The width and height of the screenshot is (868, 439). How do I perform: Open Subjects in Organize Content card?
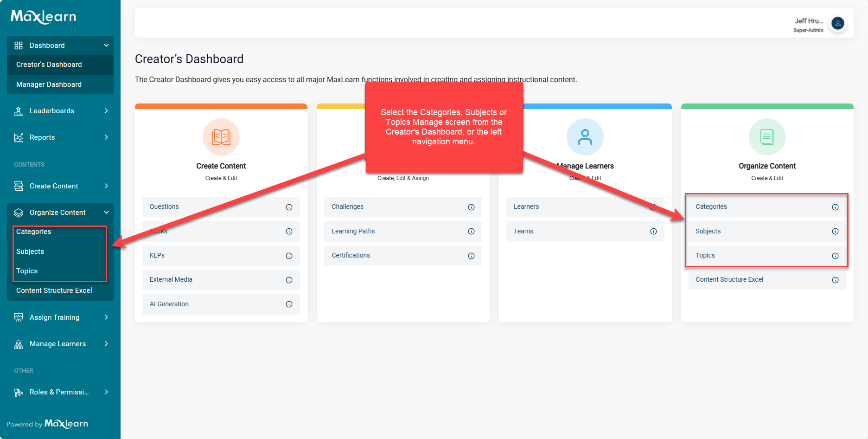click(x=767, y=231)
